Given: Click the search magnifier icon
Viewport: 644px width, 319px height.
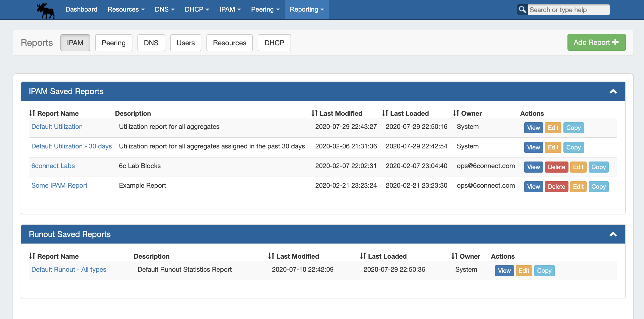Looking at the screenshot, I should pyautogui.click(x=522, y=10).
